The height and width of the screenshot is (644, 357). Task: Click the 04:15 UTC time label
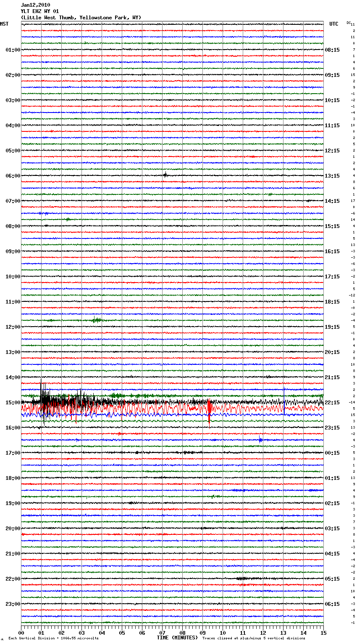point(332,554)
